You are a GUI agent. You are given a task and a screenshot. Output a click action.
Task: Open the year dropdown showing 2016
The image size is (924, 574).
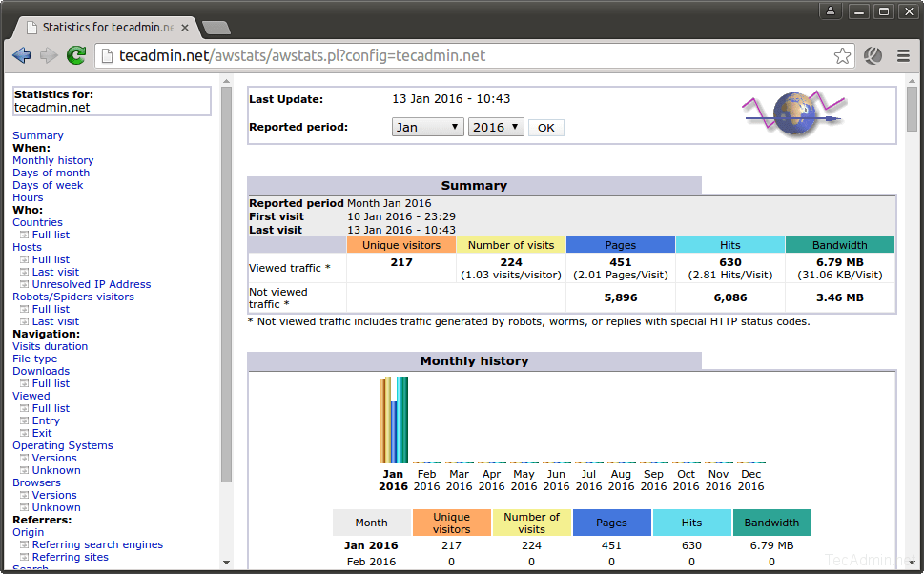tap(496, 127)
